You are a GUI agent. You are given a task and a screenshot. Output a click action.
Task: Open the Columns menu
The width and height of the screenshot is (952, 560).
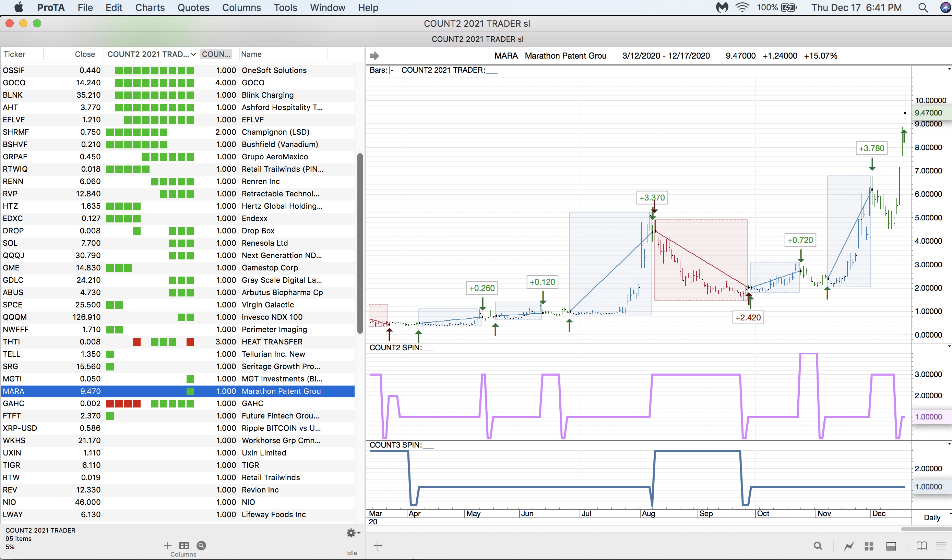click(241, 8)
